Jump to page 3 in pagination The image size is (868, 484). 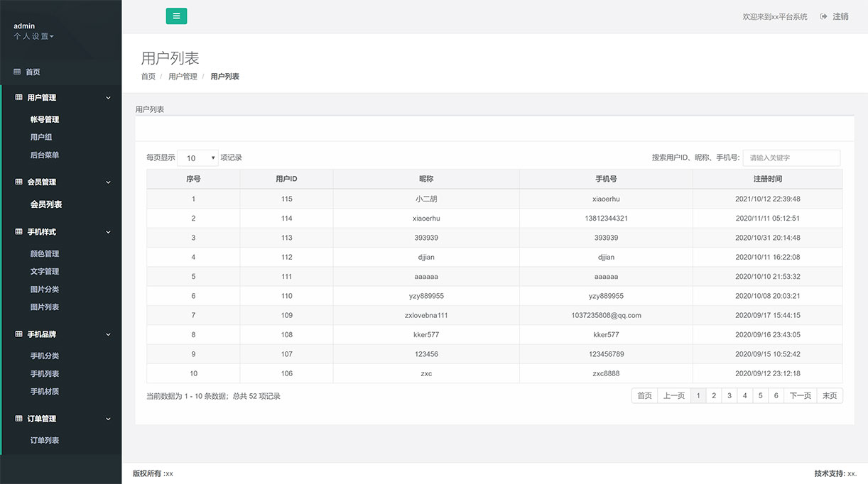(729, 396)
